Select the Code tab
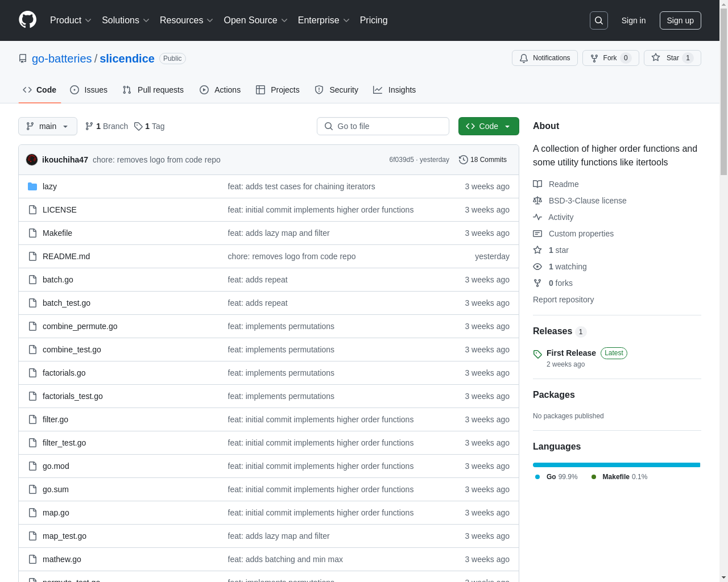The width and height of the screenshot is (728, 582). coord(40,90)
